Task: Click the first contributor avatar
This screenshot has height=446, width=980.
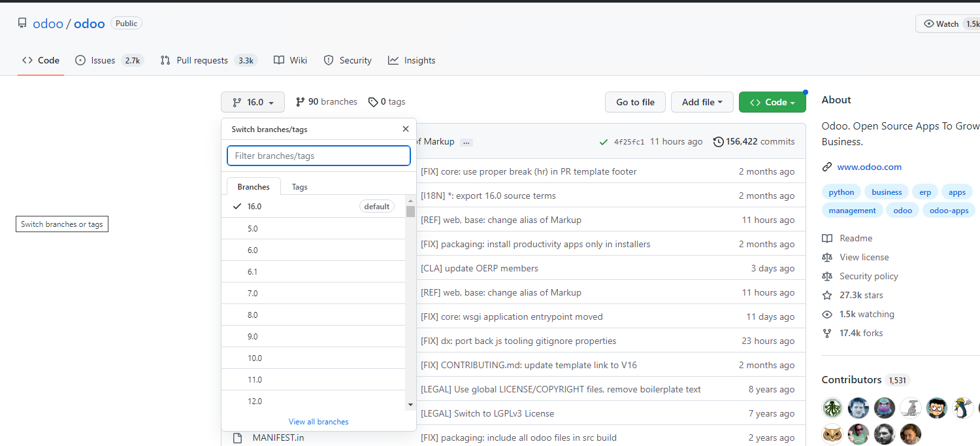Action: (832, 408)
